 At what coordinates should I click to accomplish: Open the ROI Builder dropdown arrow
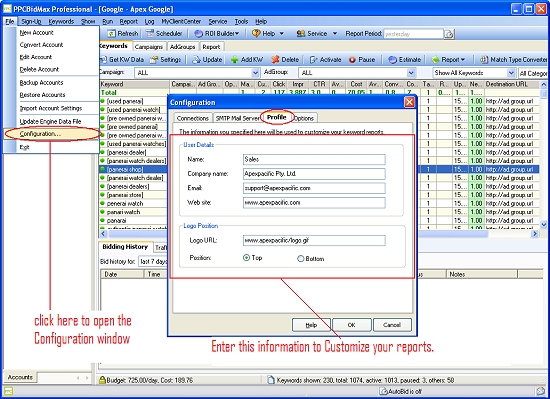237,34
